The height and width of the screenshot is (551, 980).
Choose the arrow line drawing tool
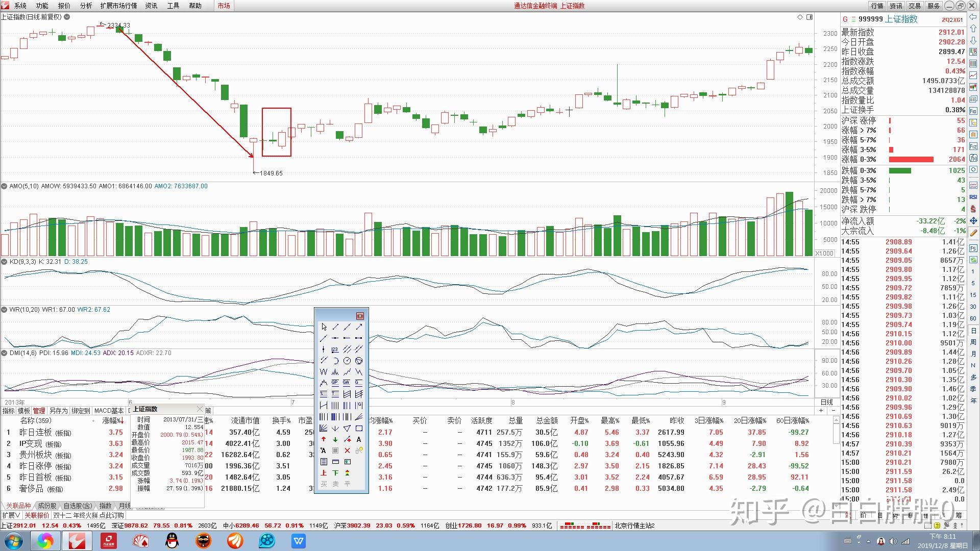[x=359, y=327]
